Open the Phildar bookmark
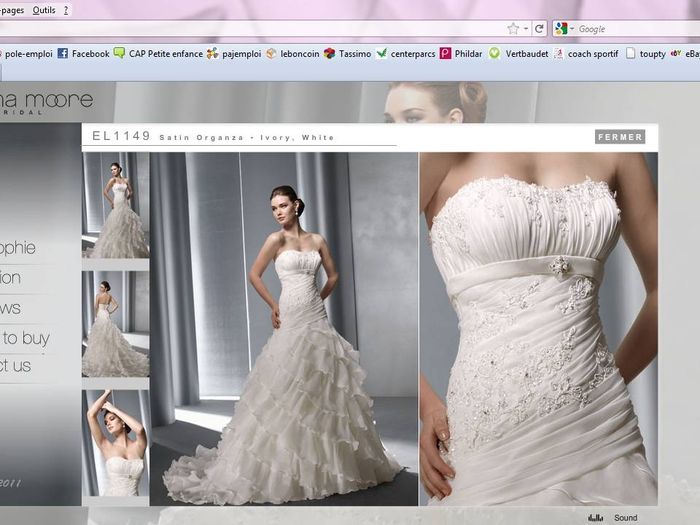This screenshot has height=525, width=700. point(459,54)
